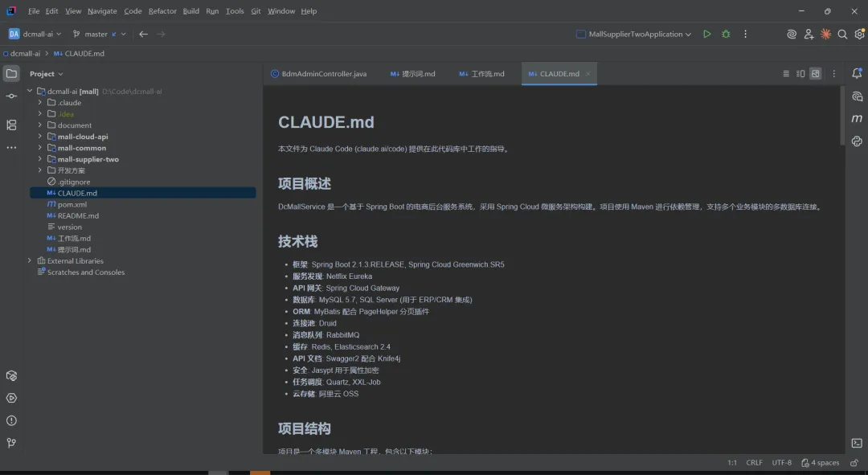
Task: Expand the mall-supplier-two module
Action: click(x=40, y=159)
